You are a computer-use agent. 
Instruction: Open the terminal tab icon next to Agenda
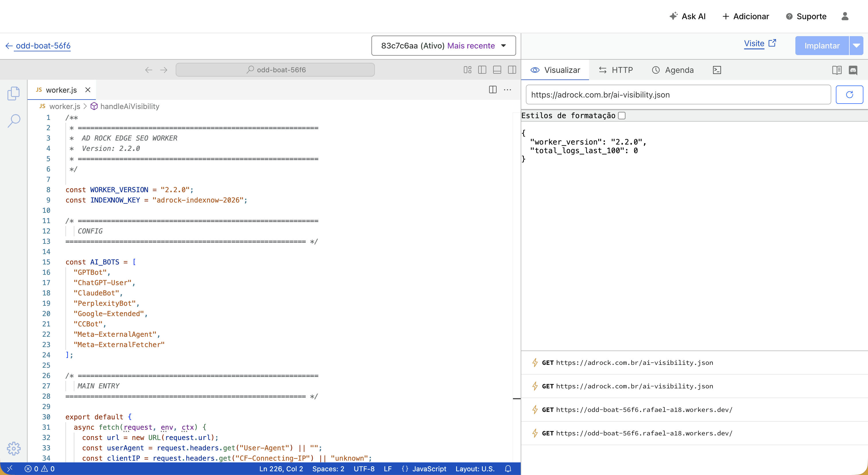(x=717, y=70)
